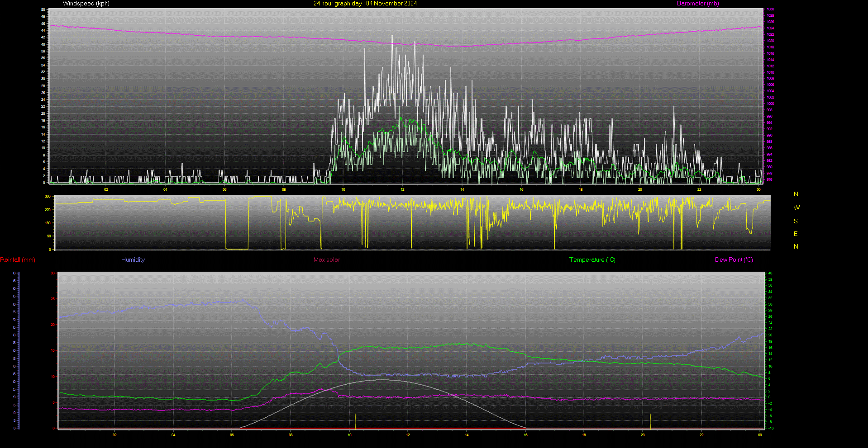868x448 pixels.
Task: Click the red '15' rainfall axis value
Action: click(52, 350)
